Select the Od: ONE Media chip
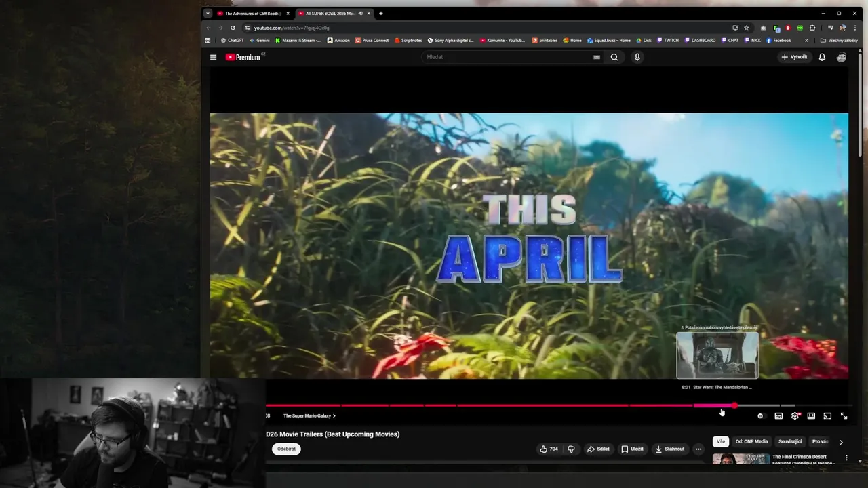 click(751, 442)
